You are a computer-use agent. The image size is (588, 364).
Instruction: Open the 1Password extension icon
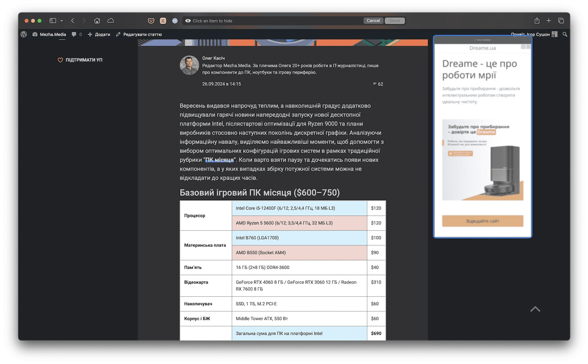pyautogui.click(x=175, y=20)
